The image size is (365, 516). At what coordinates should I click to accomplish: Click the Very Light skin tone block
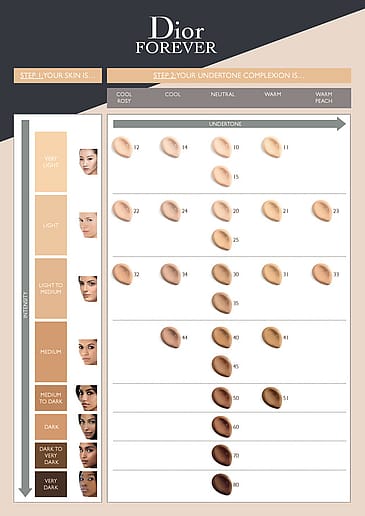coord(51,162)
